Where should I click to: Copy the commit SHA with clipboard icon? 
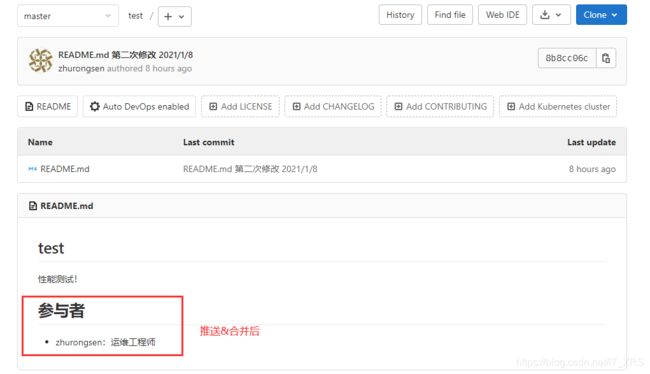pos(606,58)
